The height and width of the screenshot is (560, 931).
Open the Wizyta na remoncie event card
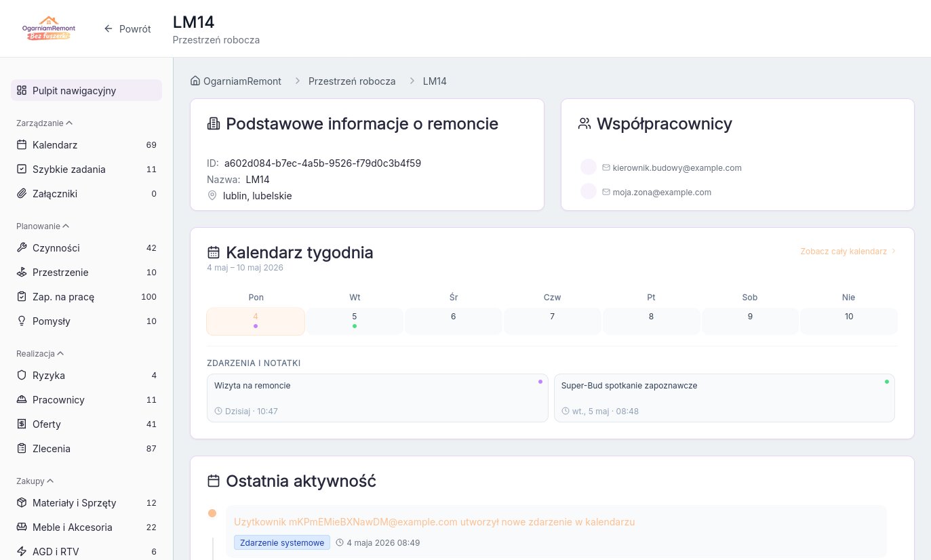coord(378,398)
